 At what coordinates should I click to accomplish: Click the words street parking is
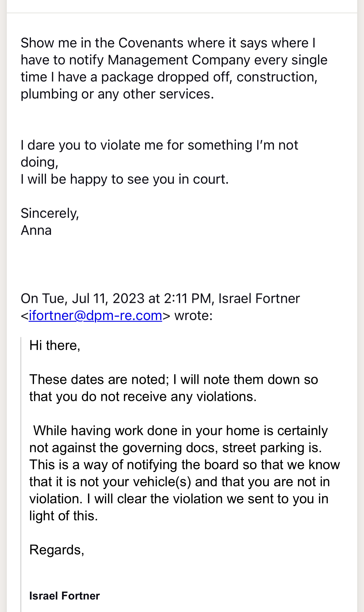(x=272, y=448)
